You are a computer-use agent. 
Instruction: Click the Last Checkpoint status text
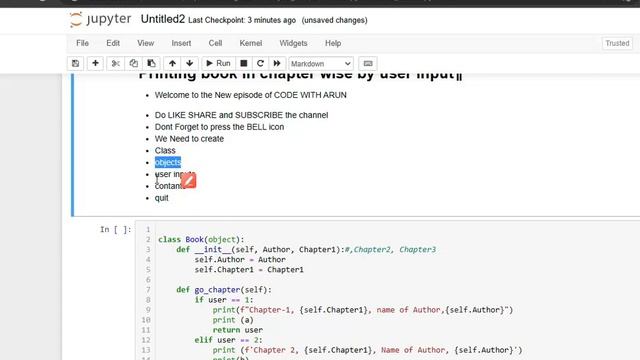242,20
